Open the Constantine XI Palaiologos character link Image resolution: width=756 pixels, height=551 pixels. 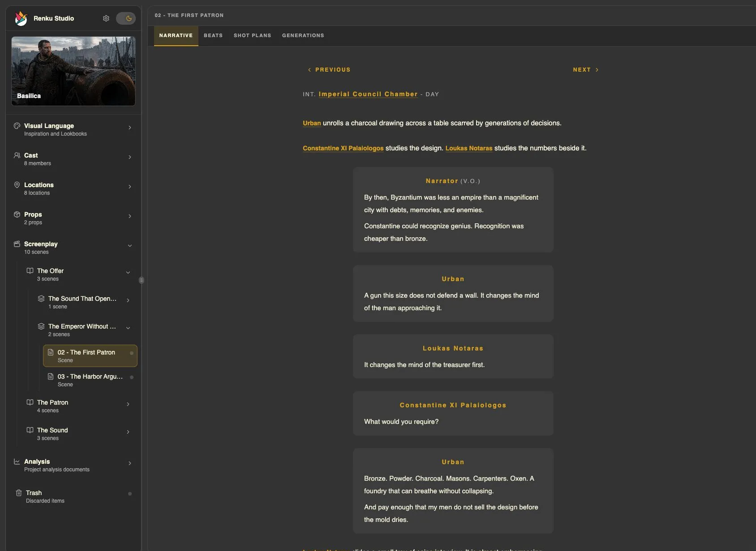coord(343,148)
